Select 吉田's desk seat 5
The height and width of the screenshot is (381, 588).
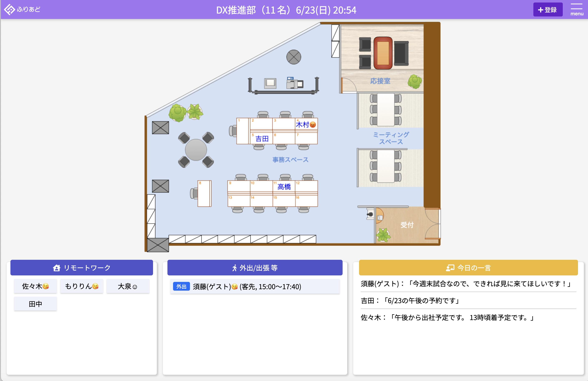261,139
